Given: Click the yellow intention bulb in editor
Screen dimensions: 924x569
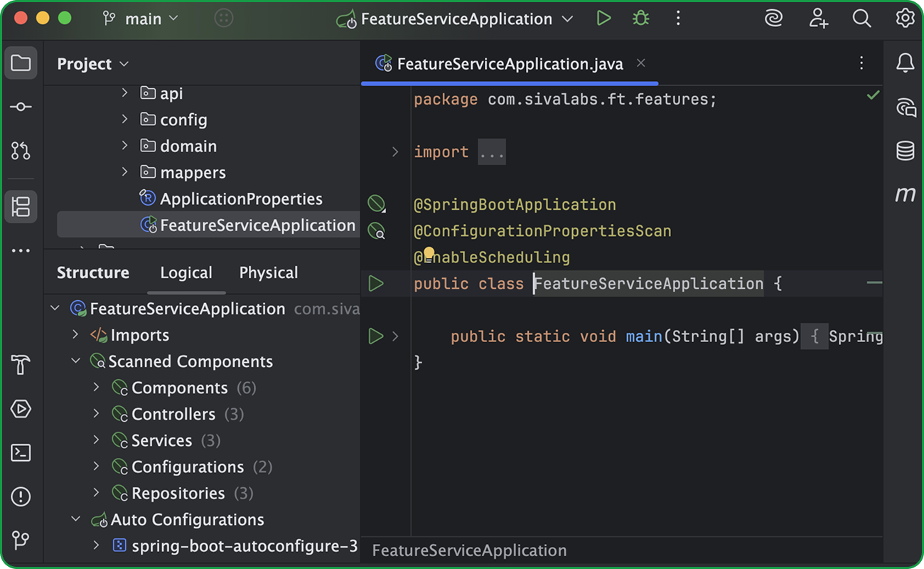Looking at the screenshot, I should point(429,252).
